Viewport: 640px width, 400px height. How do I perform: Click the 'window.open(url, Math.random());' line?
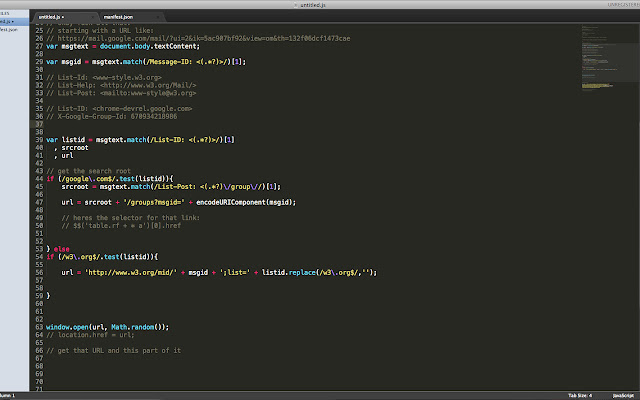(107, 327)
